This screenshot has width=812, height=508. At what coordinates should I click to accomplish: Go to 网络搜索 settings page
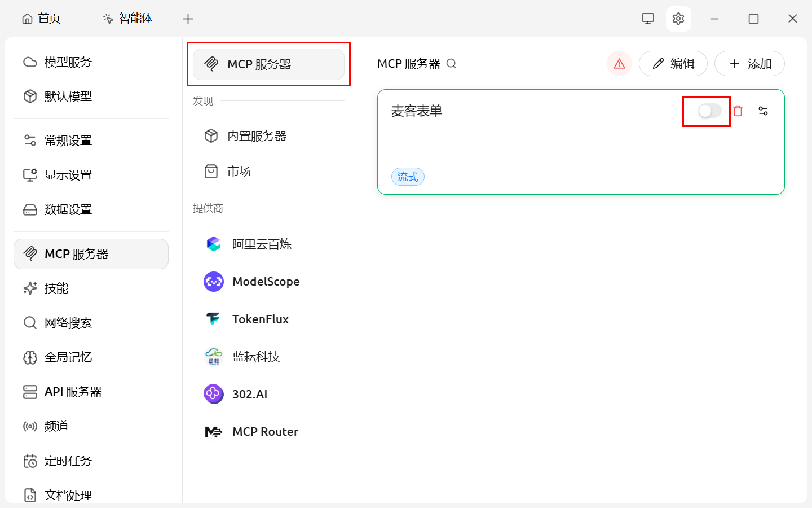click(68, 323)
